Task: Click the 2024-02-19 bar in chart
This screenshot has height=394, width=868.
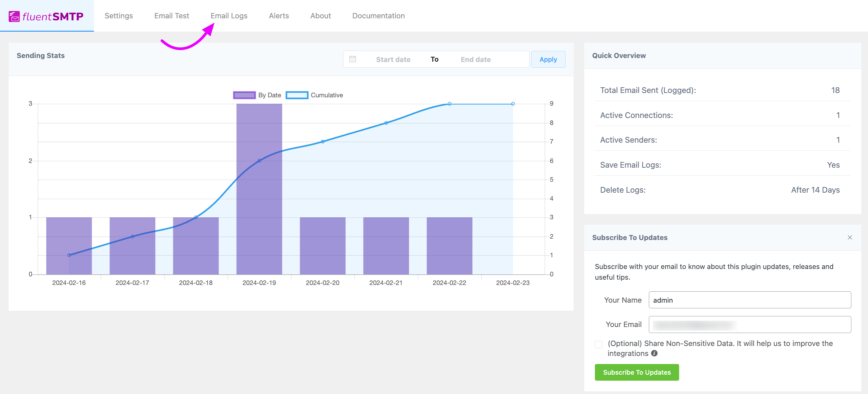Action: 259,189
